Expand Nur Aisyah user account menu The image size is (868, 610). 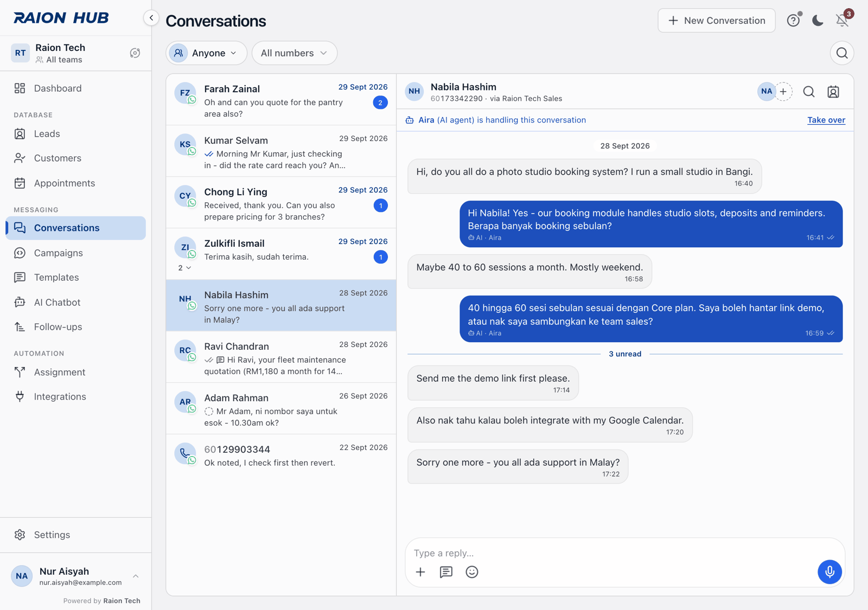tap(76, 576)
